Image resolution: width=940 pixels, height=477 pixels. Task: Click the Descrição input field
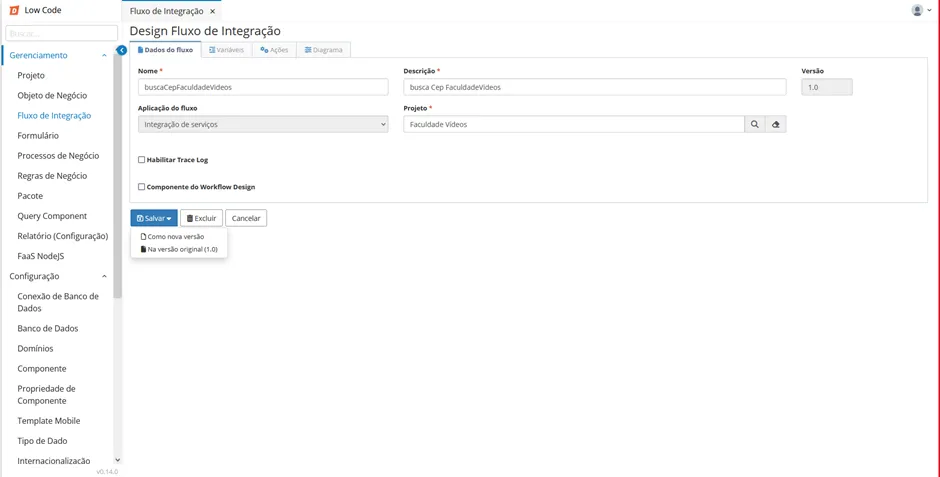tap(595, 87)
